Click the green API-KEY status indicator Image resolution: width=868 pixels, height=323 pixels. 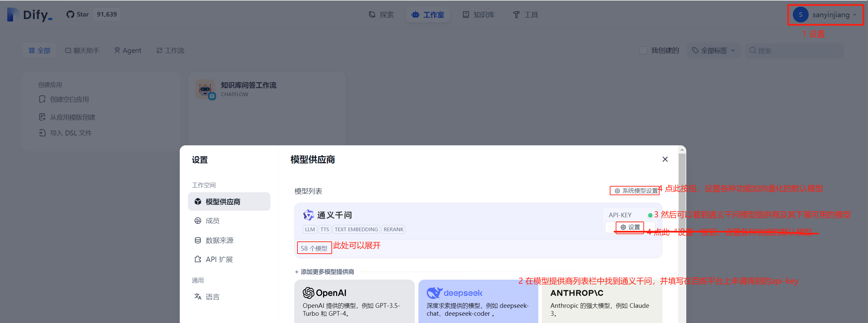coord(650,215)
